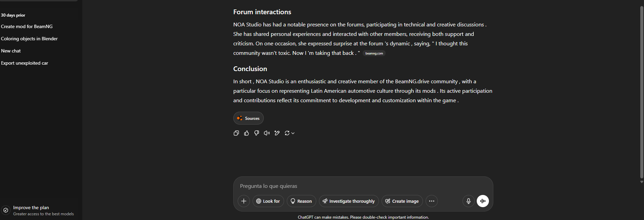Open edit in canvas pencil icon
The width and height of the screenshot is (644, 220).
(x=277, y=133)
